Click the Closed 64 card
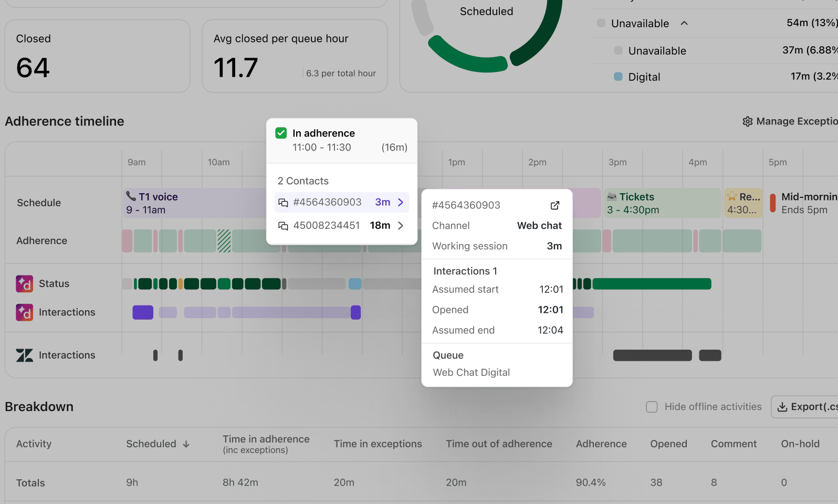Image resolution: width=838 pixels, height=504 pixels. click(98, 56)
